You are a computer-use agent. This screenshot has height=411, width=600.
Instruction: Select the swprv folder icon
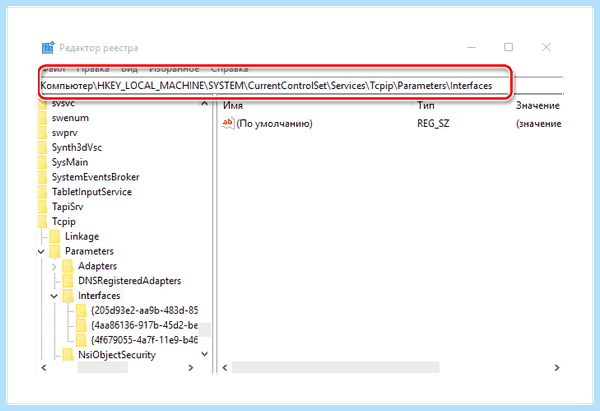click(x=43, y=133)
